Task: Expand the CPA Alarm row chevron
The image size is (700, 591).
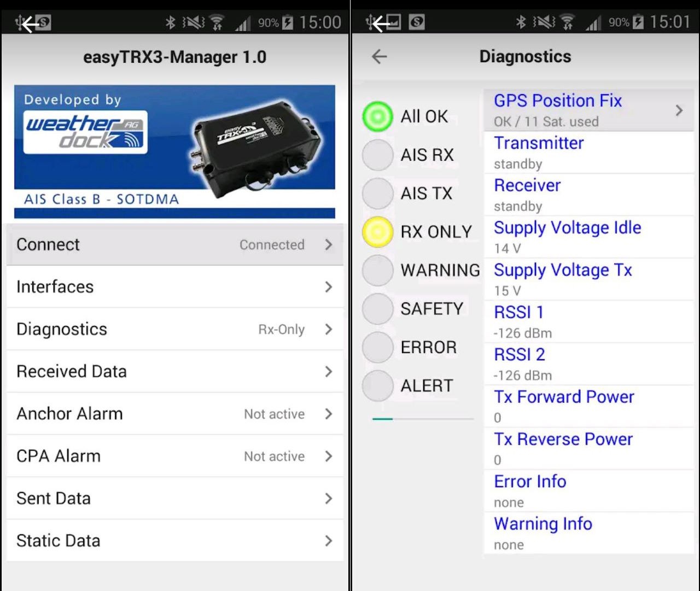Action: pyautogui.click(x=328, y=456)
